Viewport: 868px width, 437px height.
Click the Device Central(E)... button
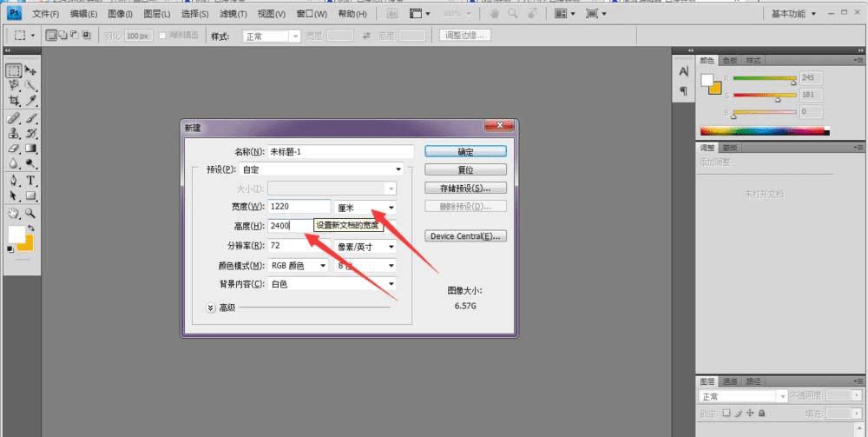coord(465,236)
